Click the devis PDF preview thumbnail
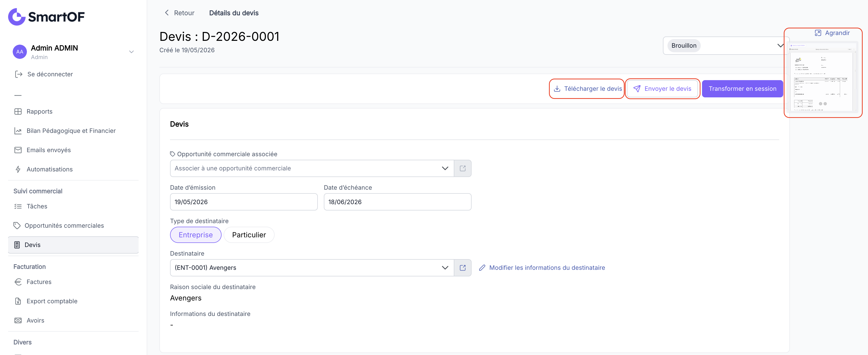 pos(823,77)
